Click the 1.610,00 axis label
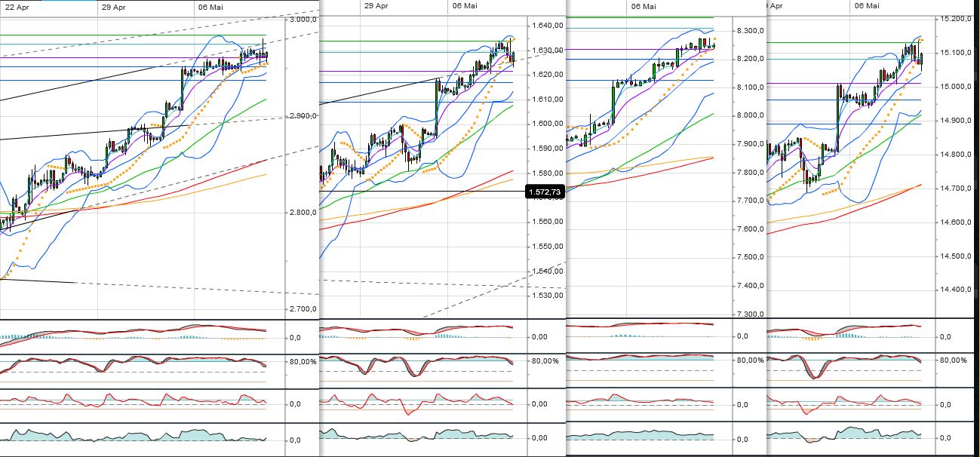980x457 pixels. point(546,100)
